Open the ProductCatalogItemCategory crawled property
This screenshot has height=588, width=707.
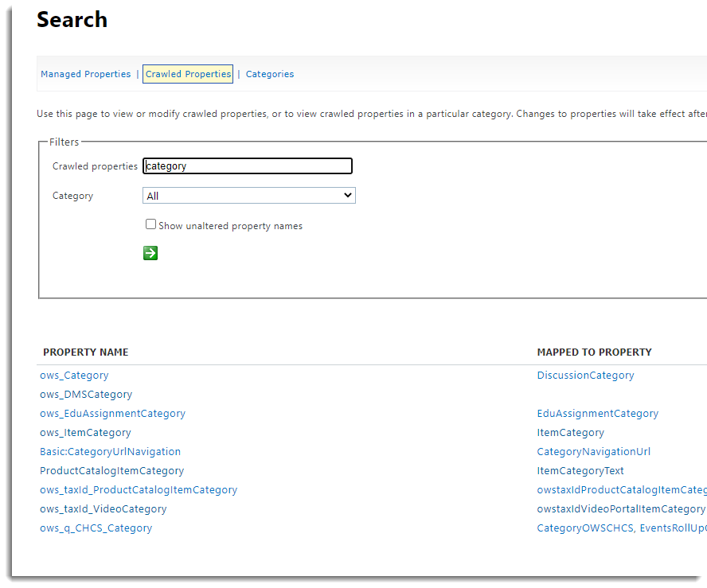pyautogui.click(x=111, y=471)
